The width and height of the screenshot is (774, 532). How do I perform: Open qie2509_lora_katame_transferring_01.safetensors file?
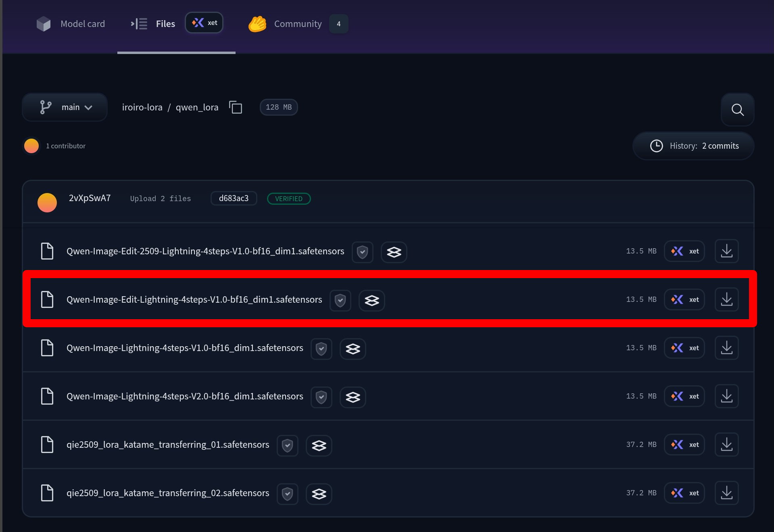click(168, 445)
